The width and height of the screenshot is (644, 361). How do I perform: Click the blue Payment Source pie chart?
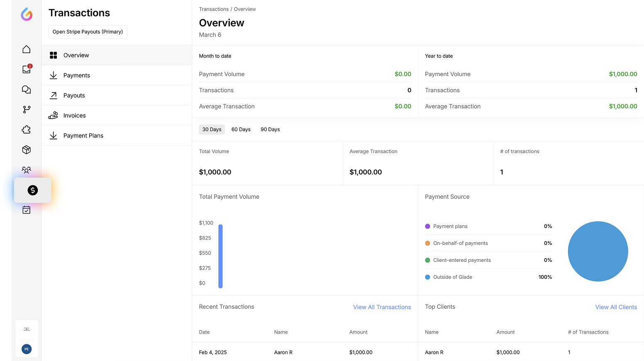[x=598, y=251]
